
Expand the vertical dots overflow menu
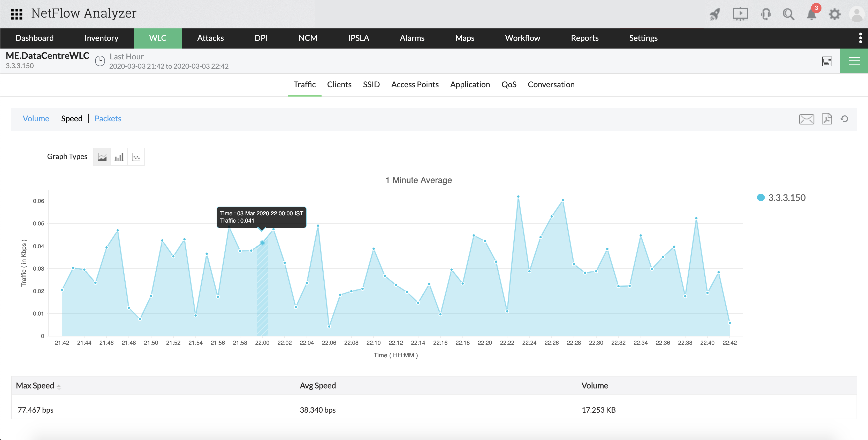click(x=860, y=38)
